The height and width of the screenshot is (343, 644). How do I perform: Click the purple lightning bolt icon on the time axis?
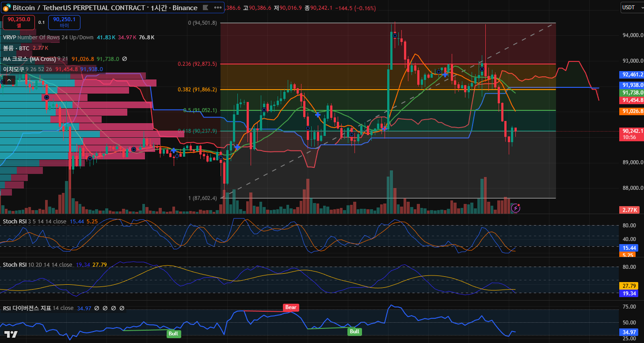click(x=515, y=207)
